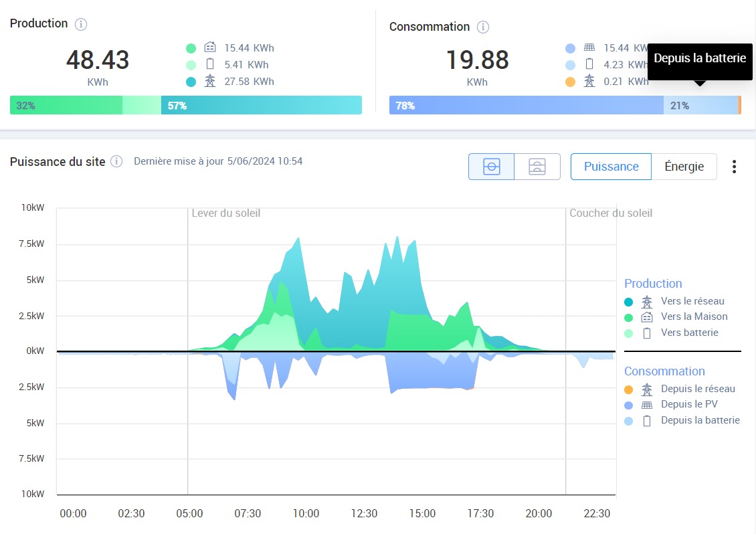Click the grid pylon icon beside 27.58 KWh
The height and width of the screenshot is (534, 756).
(210, 81)
